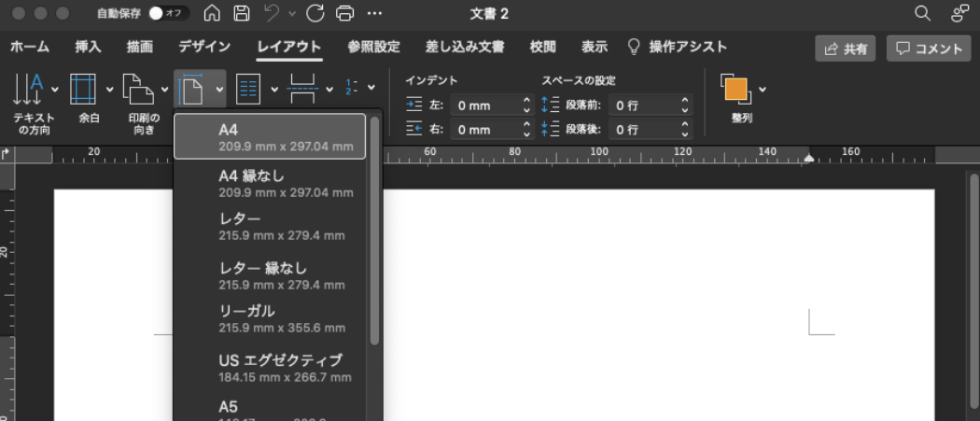The height and width of the screenshot is (421, 980).
Task: Open search with the magnifier icon
Action: pos(922,13)
